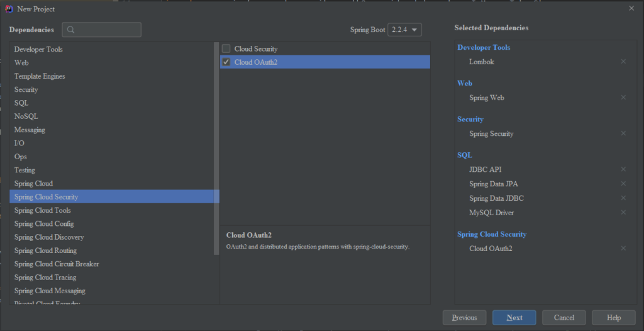Select Spring Cloud Config category
Image resolution: width=644 pixels, height=331 pixels.
pyautogui.click(x=114, y=223)
